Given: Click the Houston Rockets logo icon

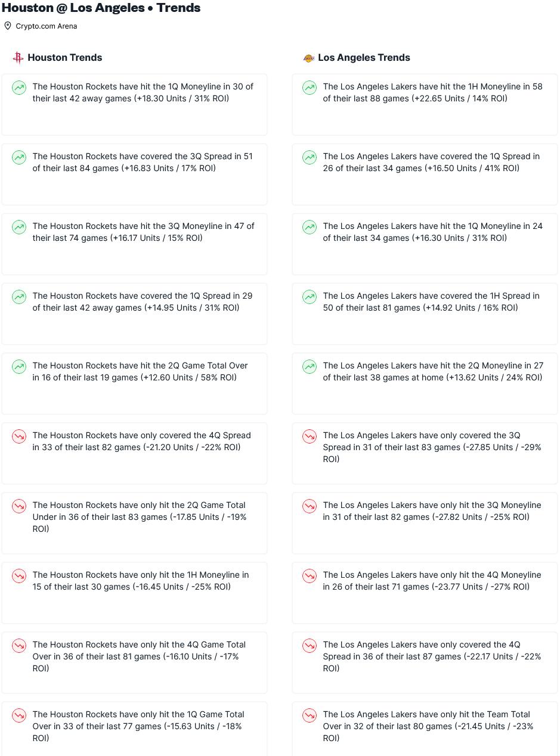Looking at the screenshot, I should [18, 58].
